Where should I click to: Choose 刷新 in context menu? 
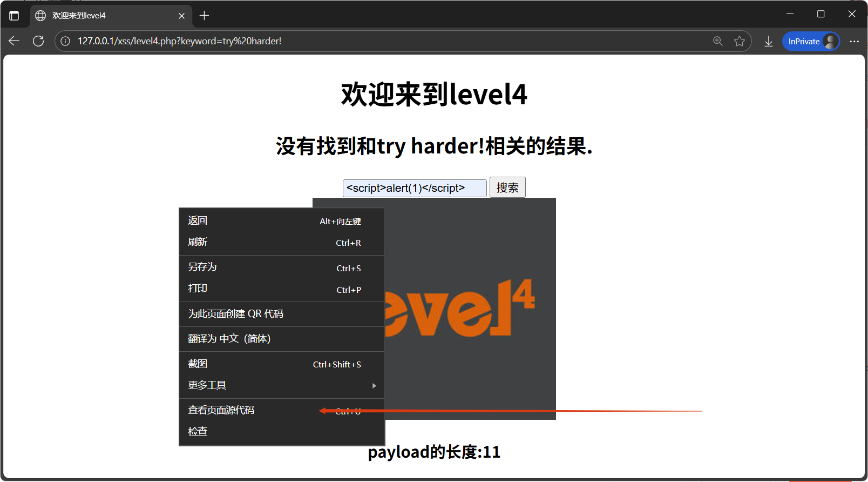(x=281, y=242)
